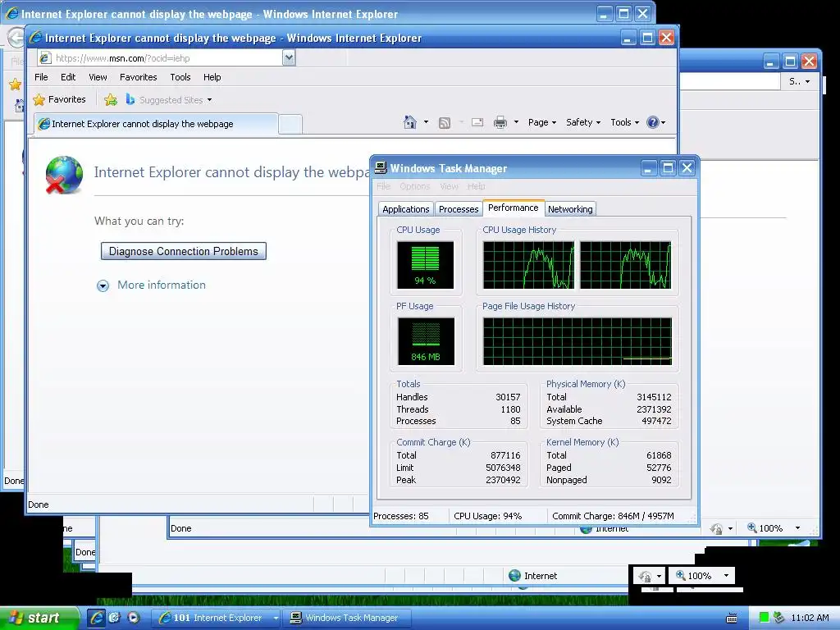
Task: Click the msn.com address field
Action: point(167,58)
